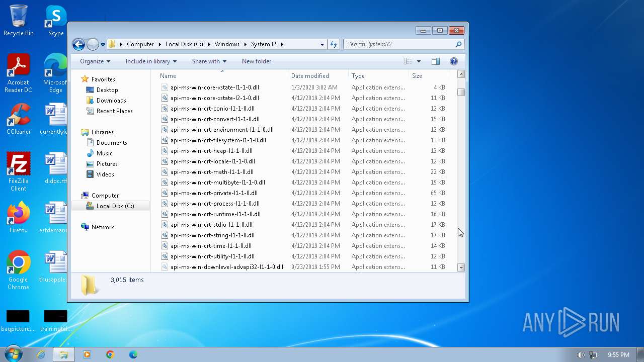Select Libraries in navigation pane
Image resolution: width=644 pixels, height=362 pixels.
click(x=103, y=132)
